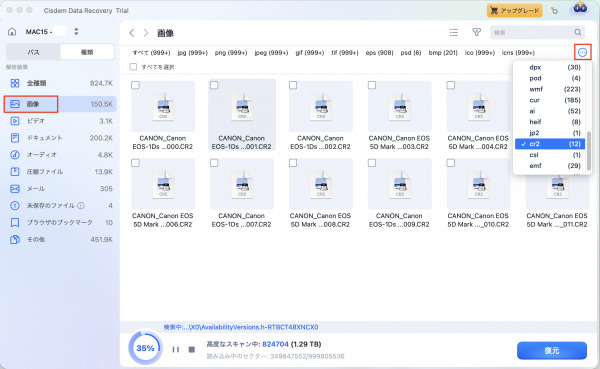Filter by icns (999+)

tap(518, 53)
